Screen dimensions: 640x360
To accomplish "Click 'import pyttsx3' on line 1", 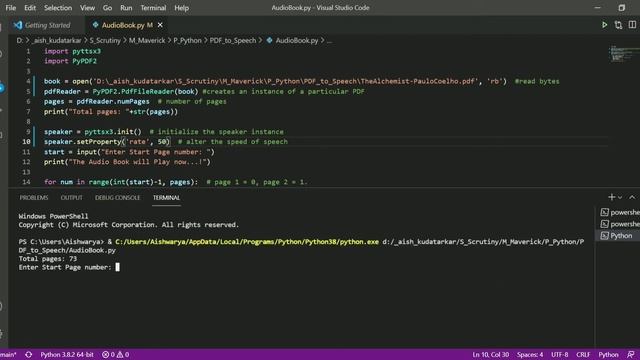I will click(72, 51).
